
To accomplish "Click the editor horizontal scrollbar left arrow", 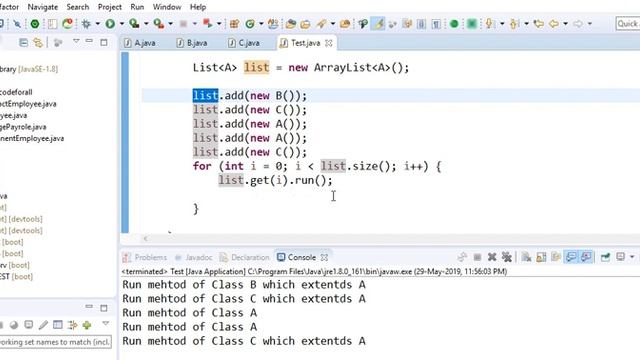I will tap(146, 239).
